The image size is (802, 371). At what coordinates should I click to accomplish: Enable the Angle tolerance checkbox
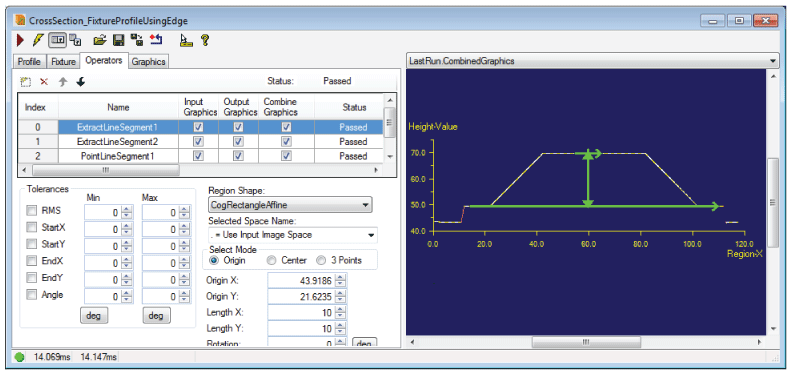click(32, 295)
